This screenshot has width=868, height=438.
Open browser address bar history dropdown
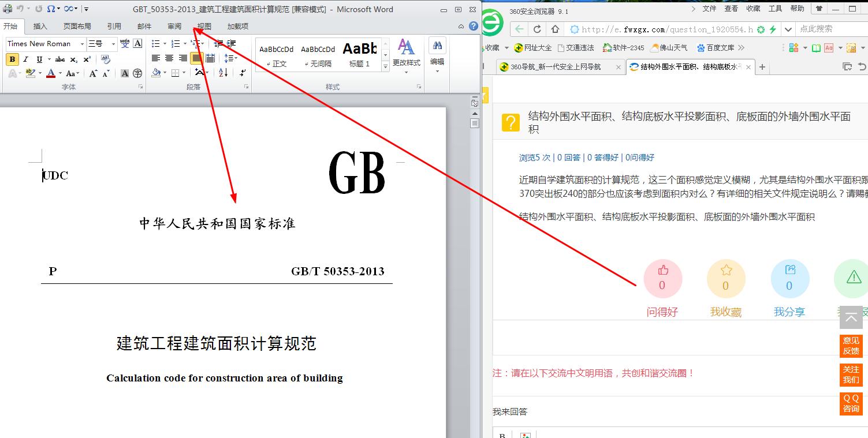click(788, 29)
